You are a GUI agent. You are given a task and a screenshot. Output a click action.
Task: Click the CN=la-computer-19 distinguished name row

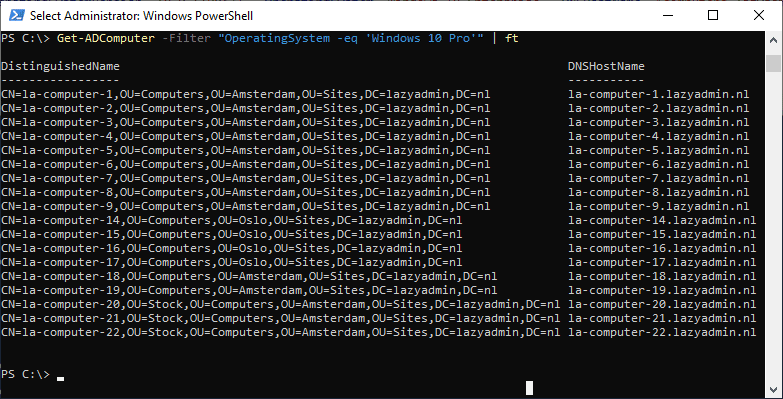(249, 290)
